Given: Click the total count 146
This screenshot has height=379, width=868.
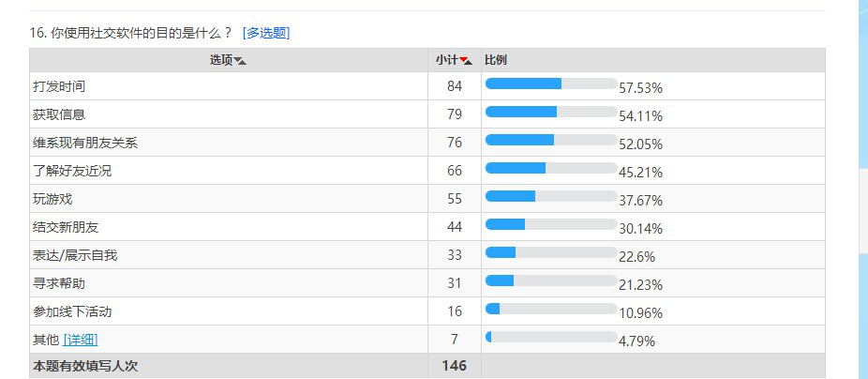Looking at the screenshot, I should point(454,366).
